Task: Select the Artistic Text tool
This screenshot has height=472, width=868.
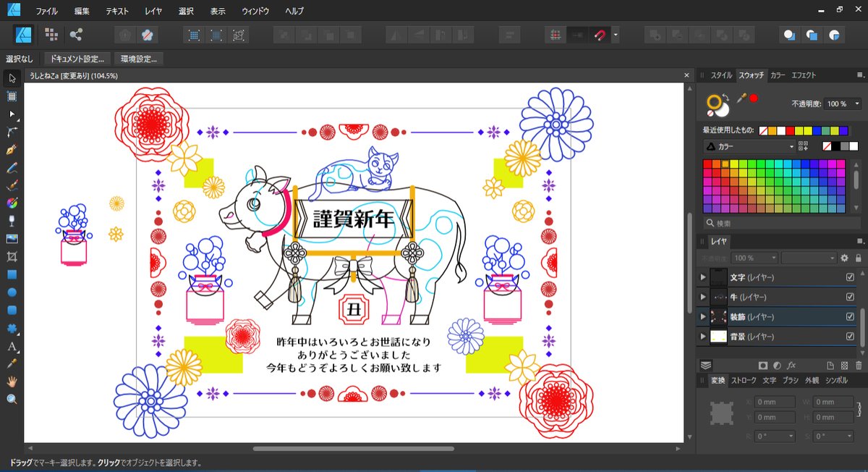Action: coord(12,345)
